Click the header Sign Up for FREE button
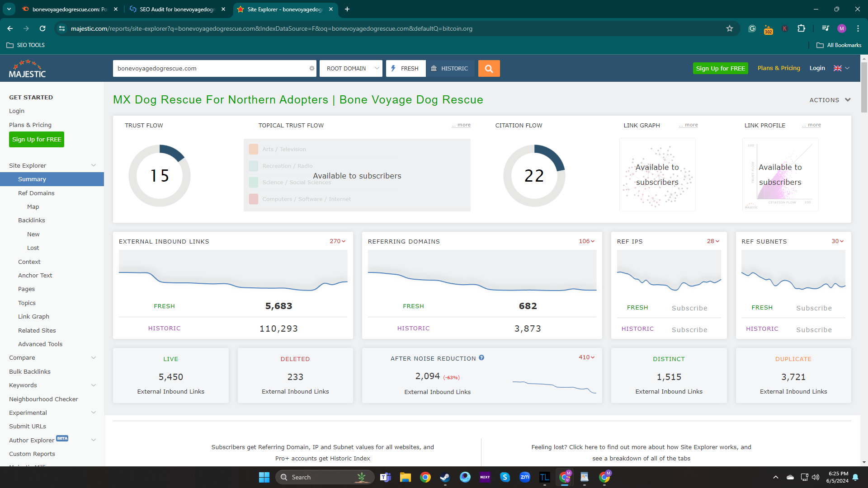868x488 pixels. pyautogui.click(x=720, y=68)
